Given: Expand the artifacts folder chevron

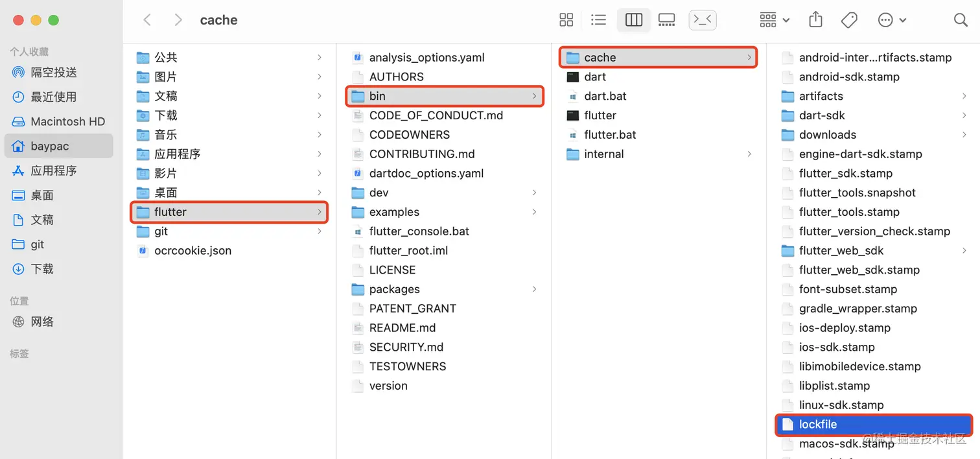Looking at the screenshot, I should point(964,96).
